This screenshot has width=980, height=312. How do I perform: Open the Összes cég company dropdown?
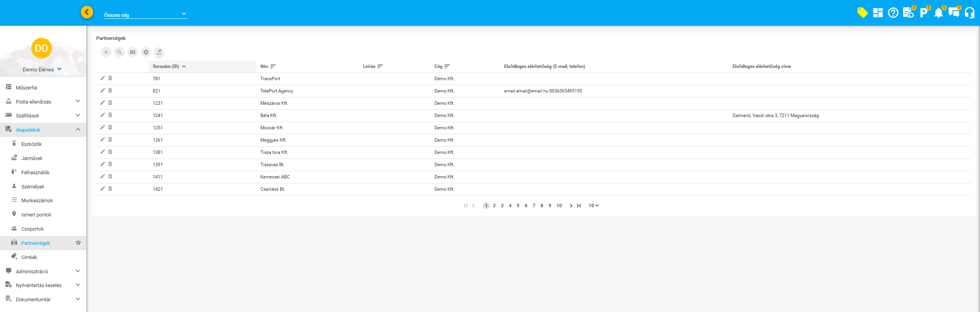tap(145, 15)
